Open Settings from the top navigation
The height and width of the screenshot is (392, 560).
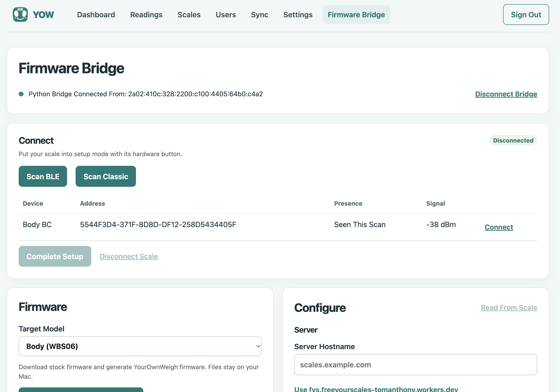point(298,15)
